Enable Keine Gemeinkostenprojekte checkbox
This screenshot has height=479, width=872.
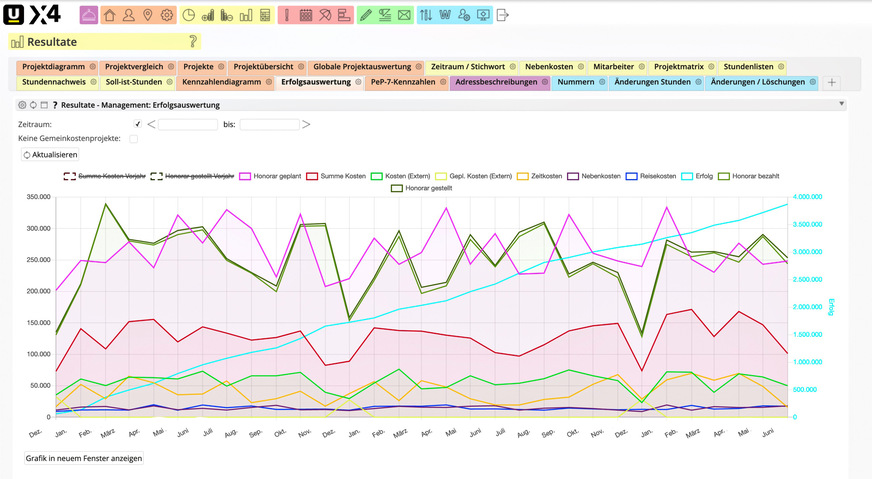click(134, 138)
